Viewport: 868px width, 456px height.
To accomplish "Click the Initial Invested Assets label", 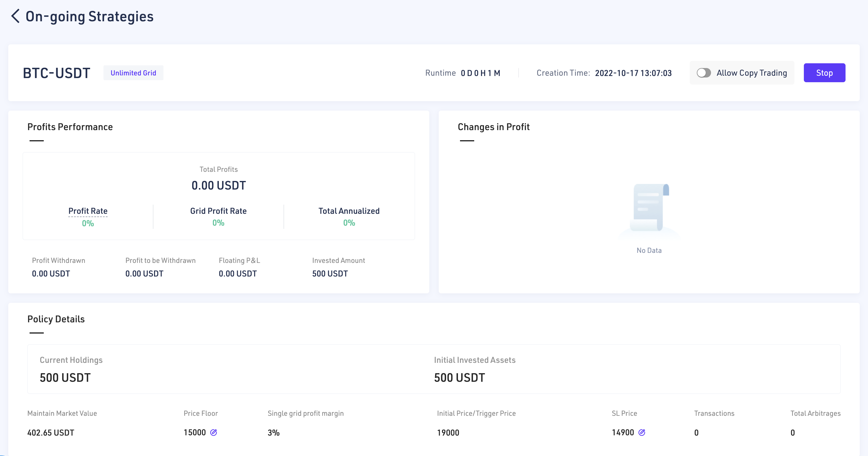I will [x=475, y=360].
